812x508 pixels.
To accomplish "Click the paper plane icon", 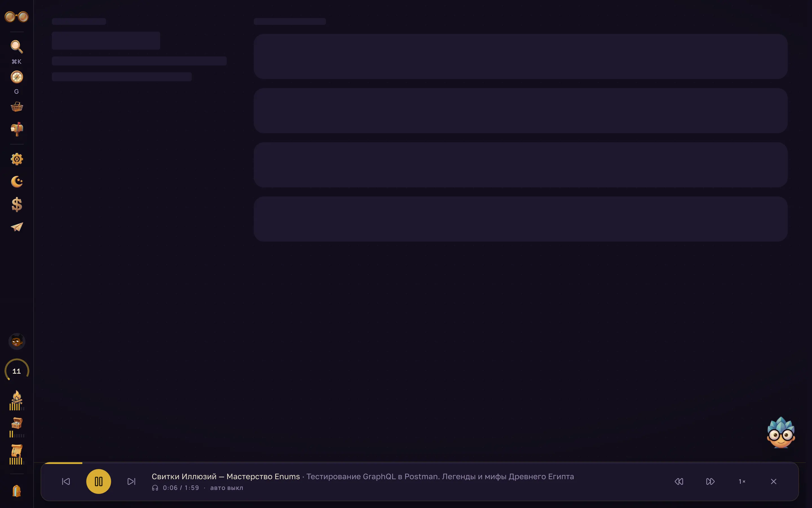I will tap(16, 227).
